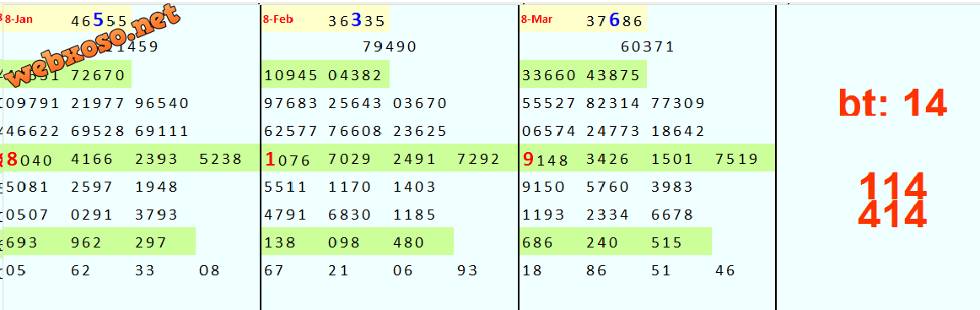980x310 pixels.
Task: Select the number 21977
Action: pyautogui.click(x=99, y=103)
